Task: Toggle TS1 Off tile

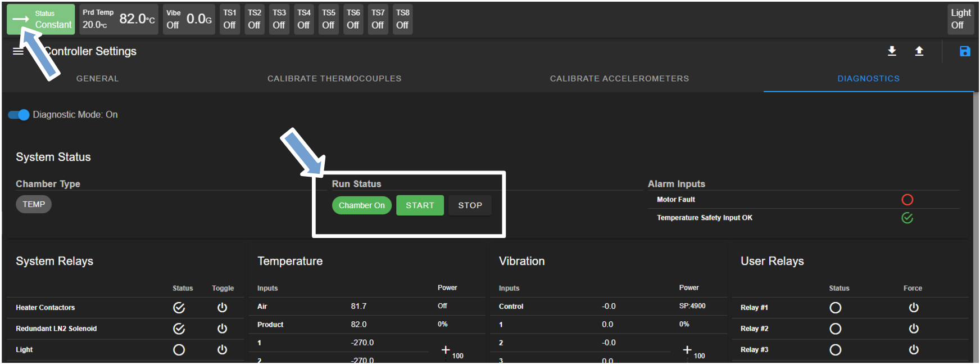Action: tap(230, 19)
